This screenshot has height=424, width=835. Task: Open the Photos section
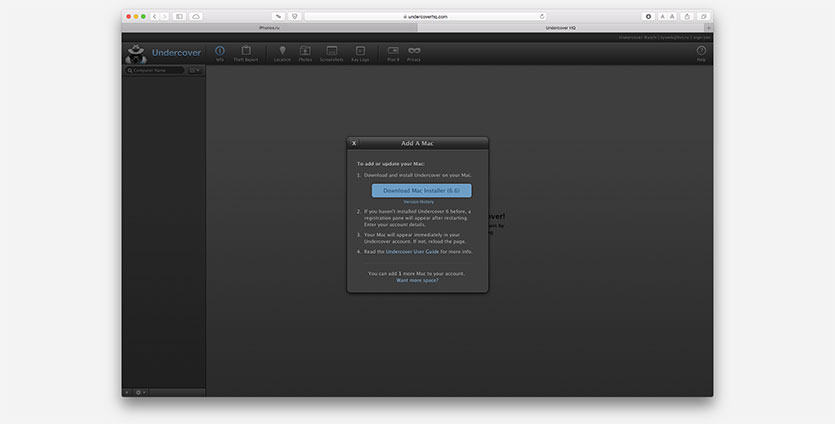305,53
